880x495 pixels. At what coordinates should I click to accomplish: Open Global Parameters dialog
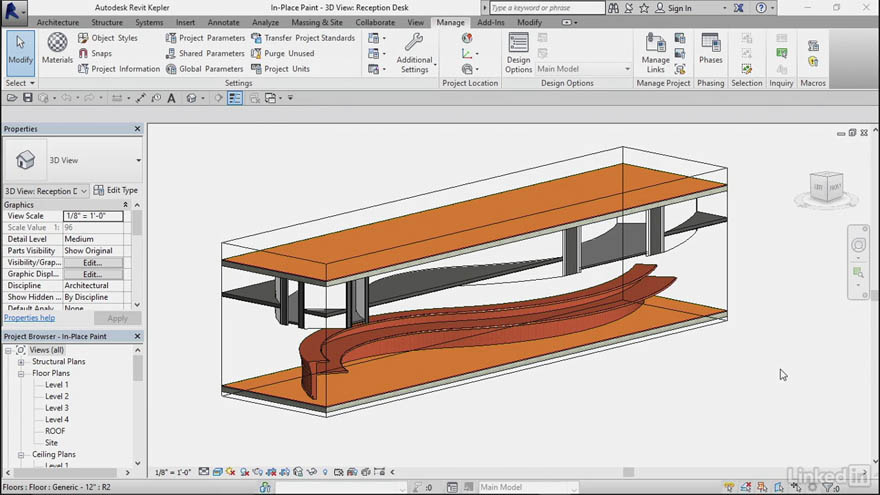pyautogui.click(x=204, y=68)
